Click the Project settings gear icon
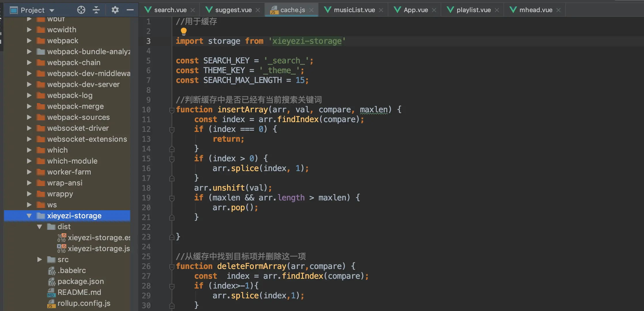The width and height of the screenshot is (644, 311). pos(115,10)
